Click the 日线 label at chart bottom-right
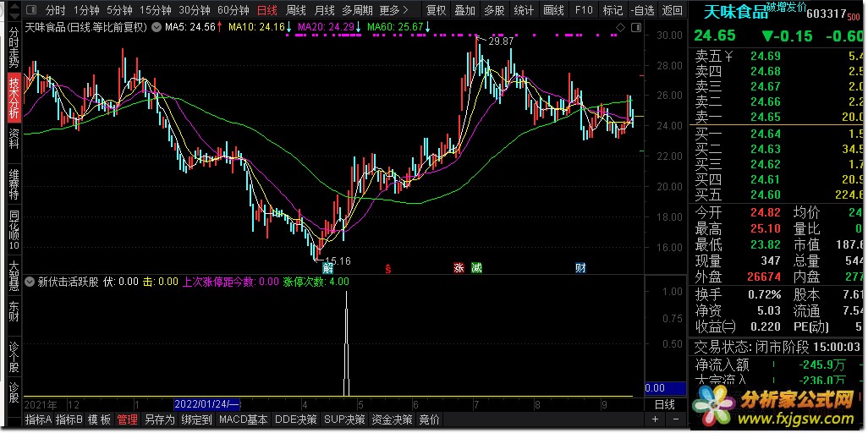This screenshot has height=433, width=868. pyautogui.click(x=665, y=403)
